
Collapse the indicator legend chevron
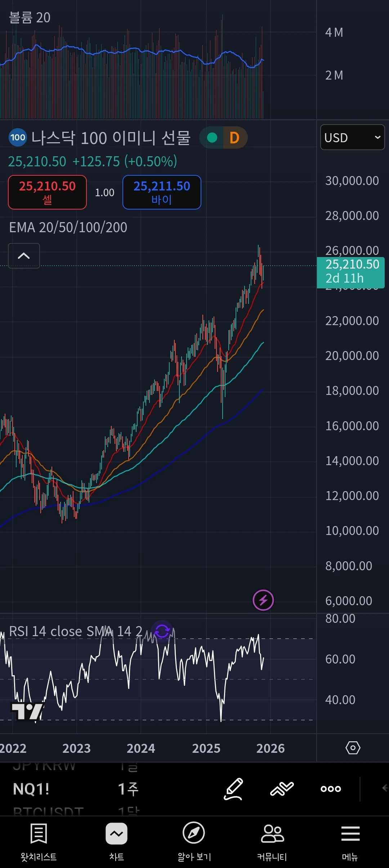point(24,256)
